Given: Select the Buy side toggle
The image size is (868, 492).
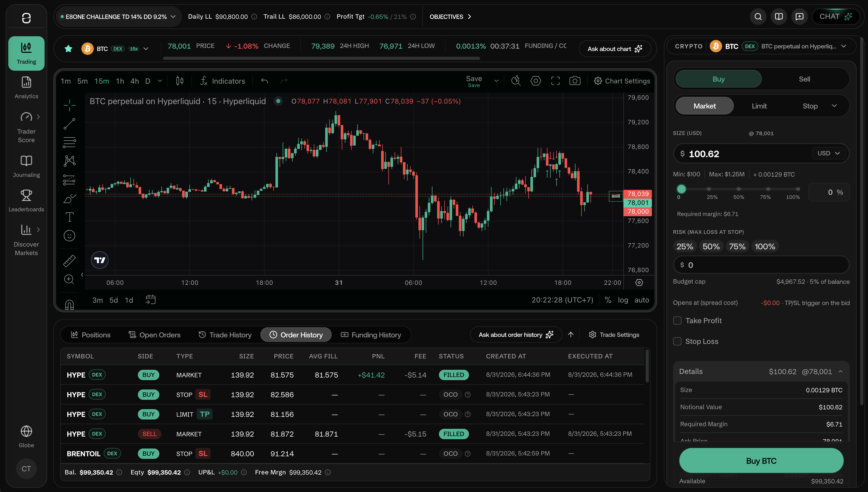Looking at the screenshot, I should point(718,79).
